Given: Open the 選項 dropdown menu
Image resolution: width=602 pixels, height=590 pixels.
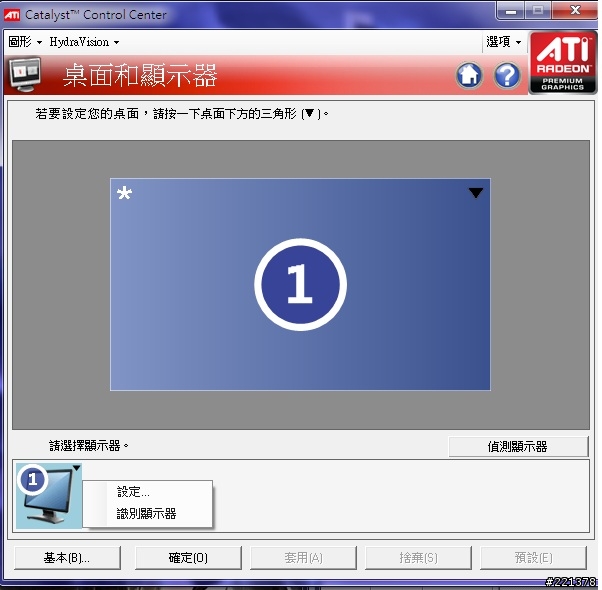Looking at the screenshot, I should pos(503,41).
